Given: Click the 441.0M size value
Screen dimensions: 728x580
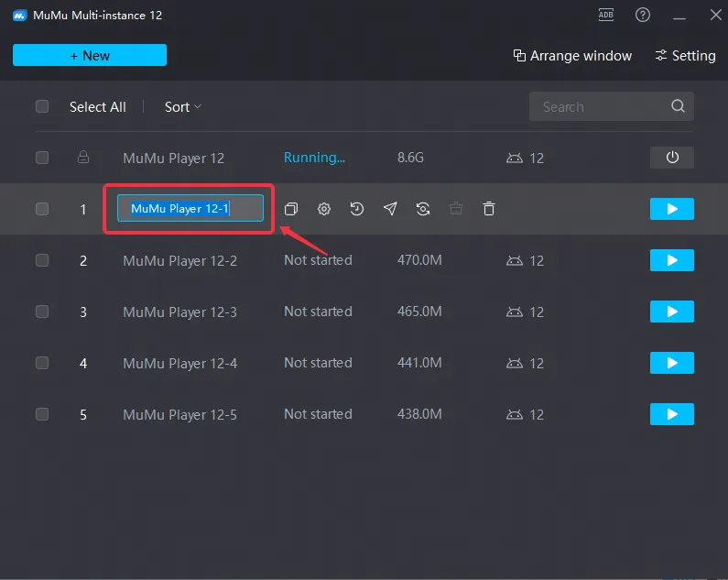Looking at the screenshot, I should pos(419,363).
